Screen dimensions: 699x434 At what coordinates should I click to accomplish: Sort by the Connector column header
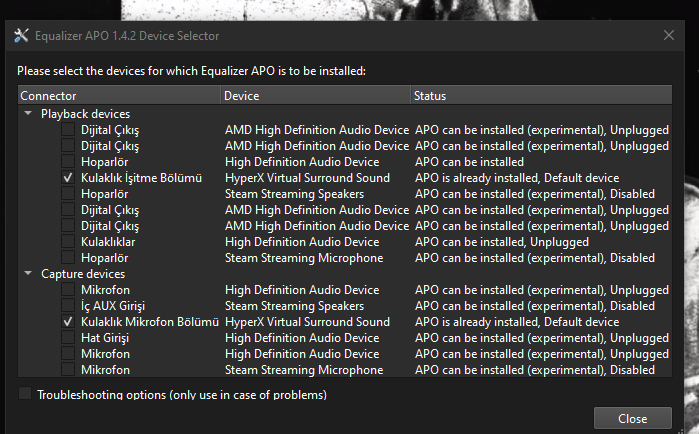119,96
